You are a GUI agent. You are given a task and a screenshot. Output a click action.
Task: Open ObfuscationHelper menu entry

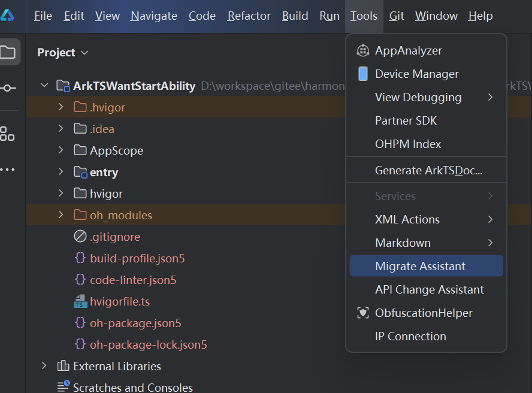pyautogui.click(x=424, y=313)
